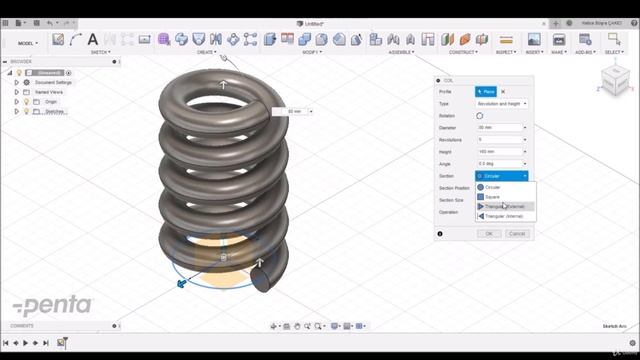Click the timeline Play button
640x360 pixels.
coord(25,343)
